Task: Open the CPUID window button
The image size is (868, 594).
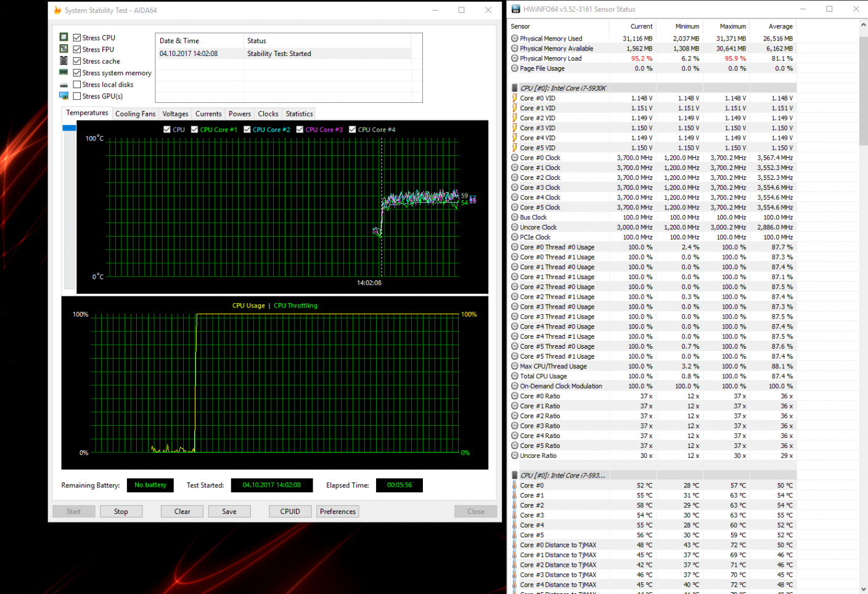Action: pos(290,511)
